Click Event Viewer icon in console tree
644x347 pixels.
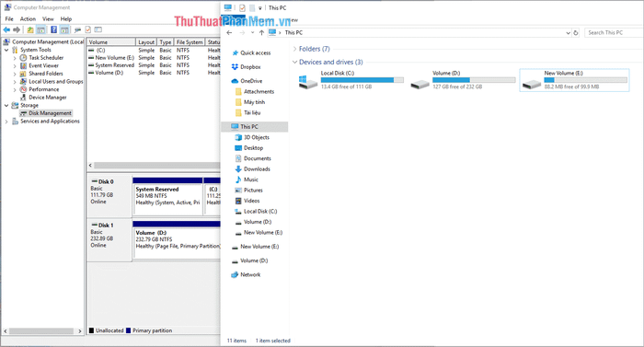pos(23,65)
